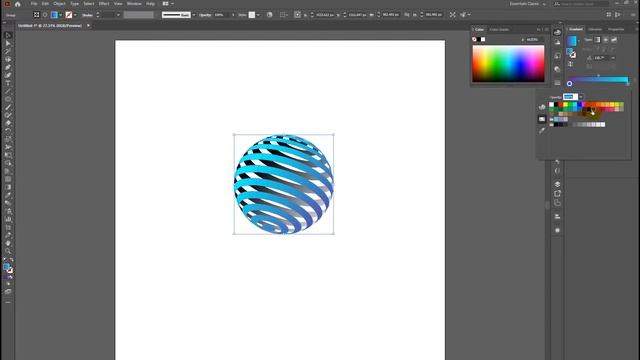Select the Direct Selection tool
This screenshot has width=640, height=360.
(x=8, y=44)
